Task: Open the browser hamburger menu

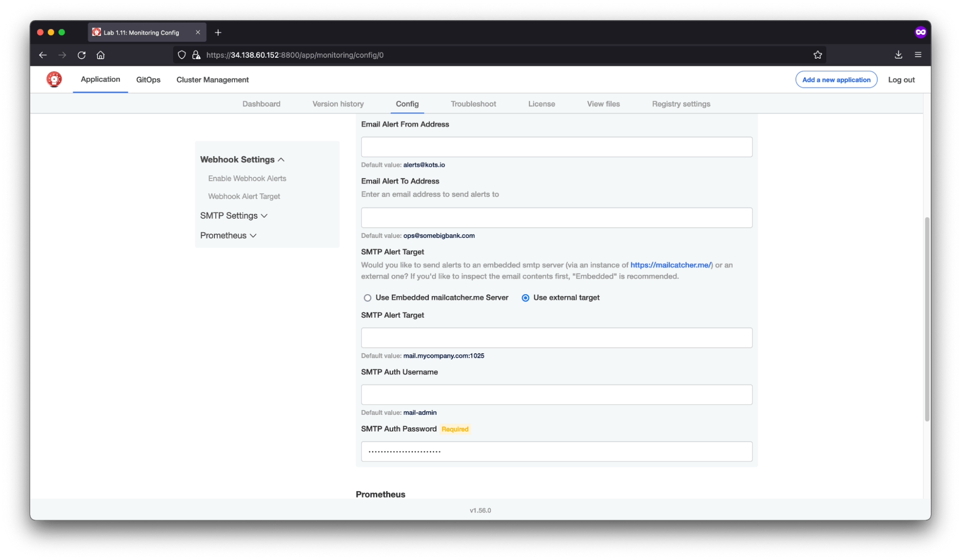Action: [918, 55]
